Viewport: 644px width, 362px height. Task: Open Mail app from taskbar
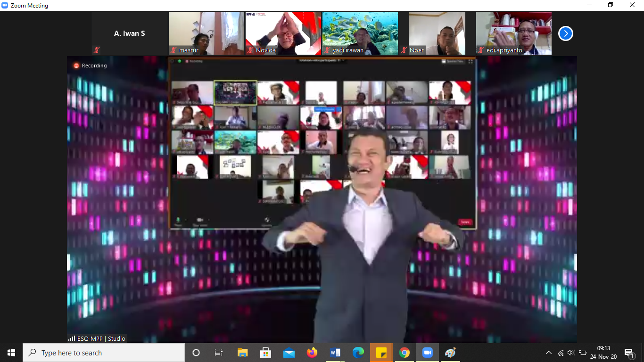coord(289,353)
